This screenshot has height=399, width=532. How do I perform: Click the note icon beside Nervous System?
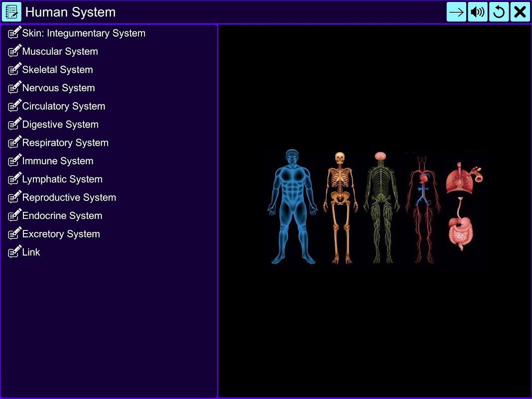tap(14, 87)
